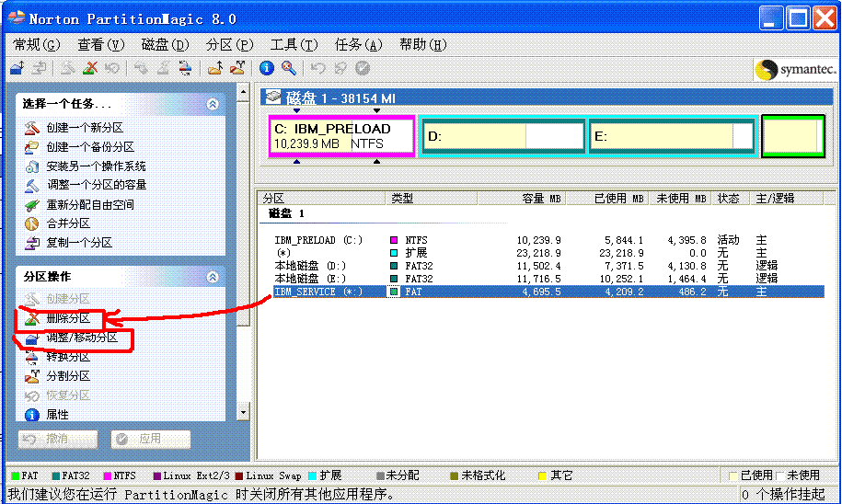Click the 撤消 button
Image resolution: width=842 pixels, height=504 pixels.
pos(58,439)
